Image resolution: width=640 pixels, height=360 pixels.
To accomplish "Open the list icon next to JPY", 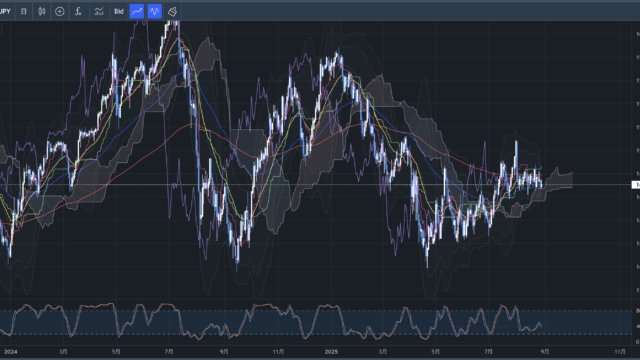I will click(x=24, y=11).
